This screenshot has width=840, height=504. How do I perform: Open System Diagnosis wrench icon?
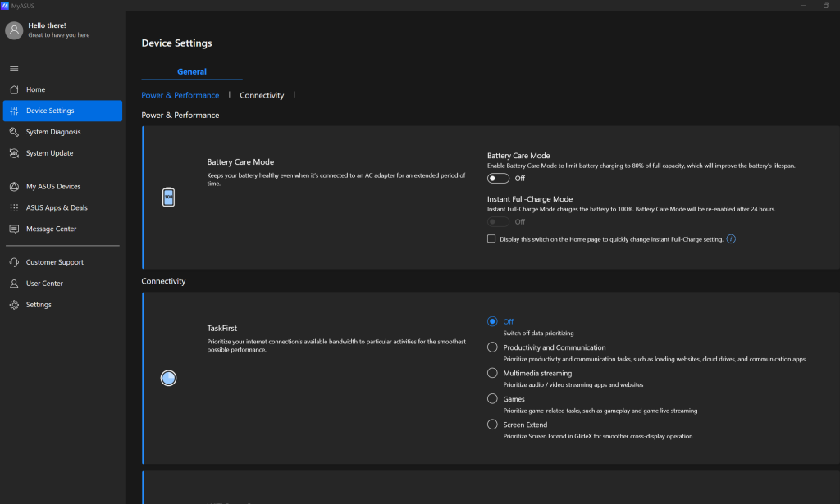[14, 132]
